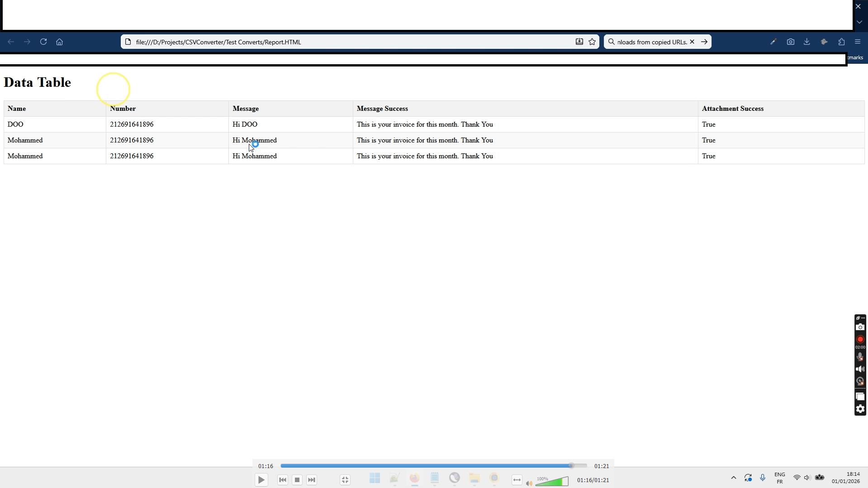Toggle the red recording button

(x=860, y=339)
